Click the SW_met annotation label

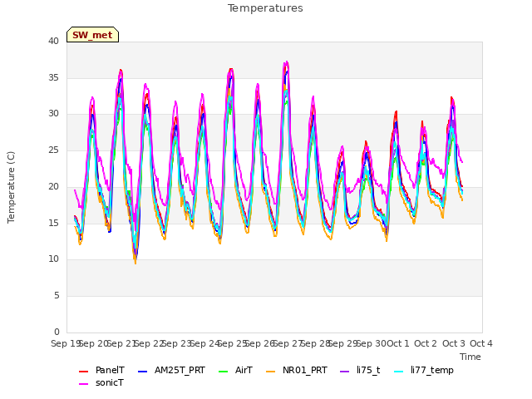[92, 35]
